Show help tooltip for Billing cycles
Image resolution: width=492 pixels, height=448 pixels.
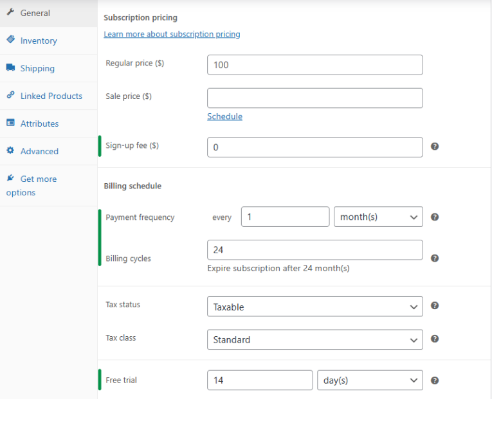tap(435, 258)
